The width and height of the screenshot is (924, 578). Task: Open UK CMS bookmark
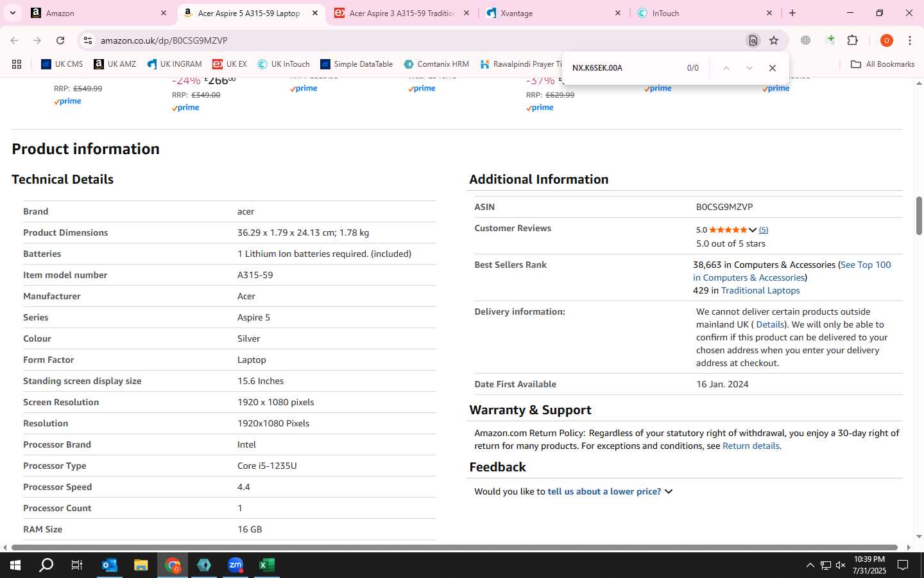tap(62, 64)
